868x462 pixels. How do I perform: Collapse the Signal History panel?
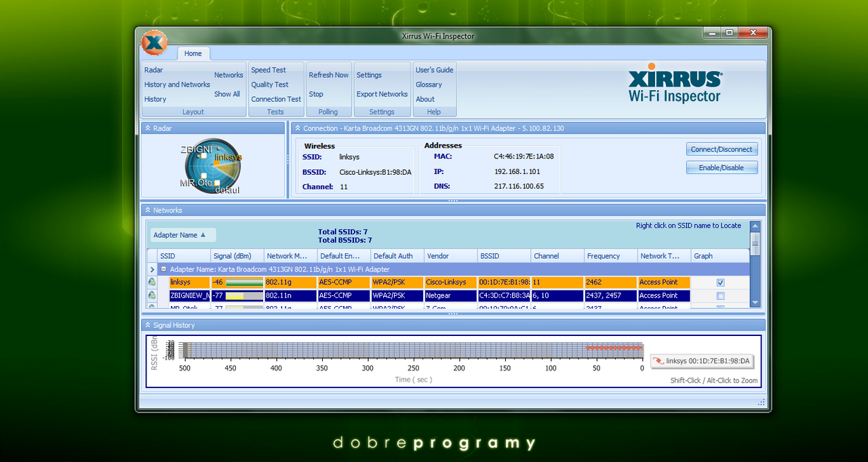[x=148, y=325]
